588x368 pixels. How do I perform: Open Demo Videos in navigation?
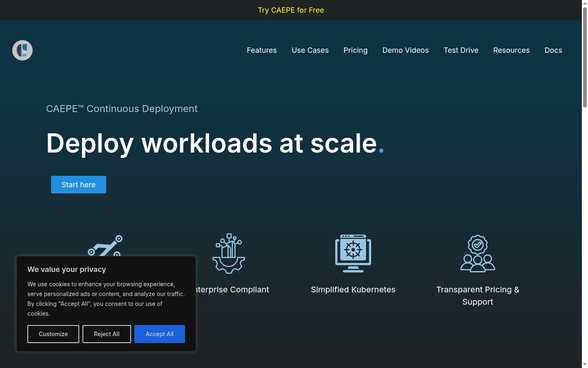405,50
